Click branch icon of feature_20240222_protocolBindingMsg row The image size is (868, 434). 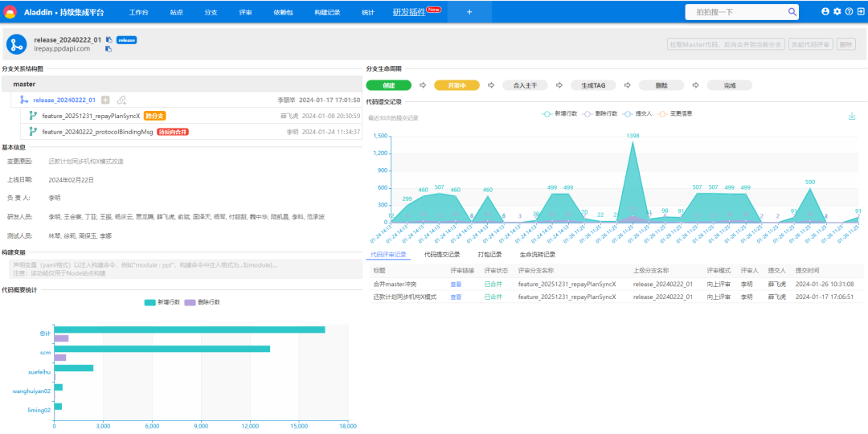(33, 132)
